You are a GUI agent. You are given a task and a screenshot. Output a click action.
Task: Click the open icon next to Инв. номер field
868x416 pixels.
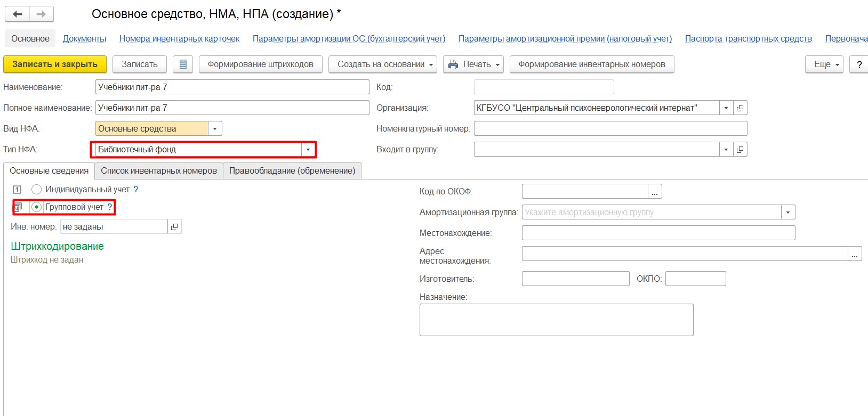[x=174, y=227]
